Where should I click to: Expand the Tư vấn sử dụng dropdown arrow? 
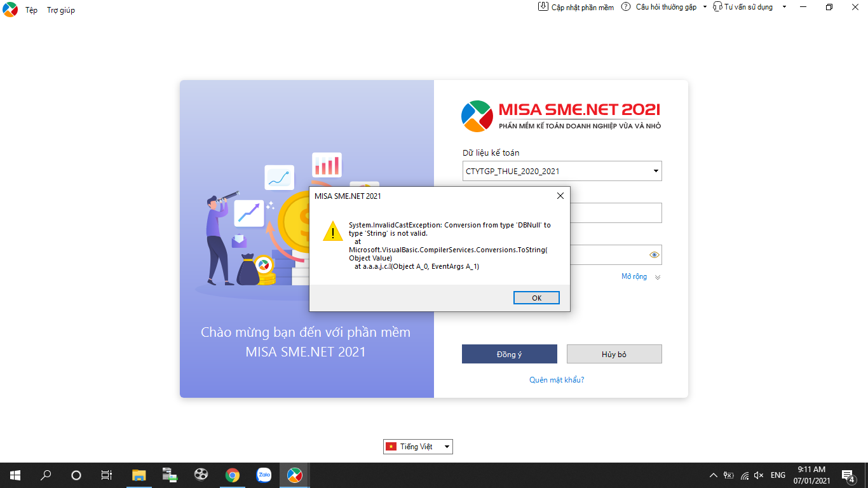pyautogui.click(x=784, y=6)
